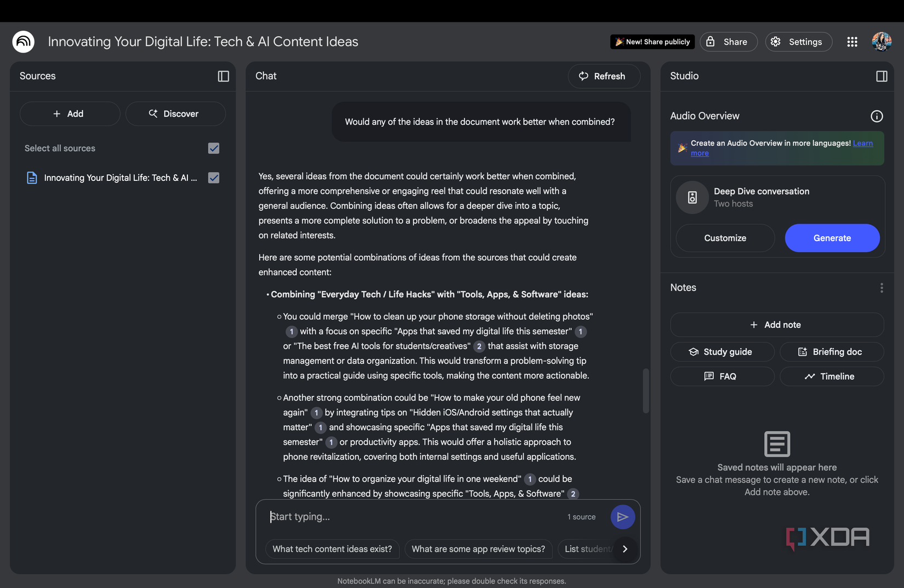904x588 pixels.
Task: Add a new note
Action: pos(776,325)
